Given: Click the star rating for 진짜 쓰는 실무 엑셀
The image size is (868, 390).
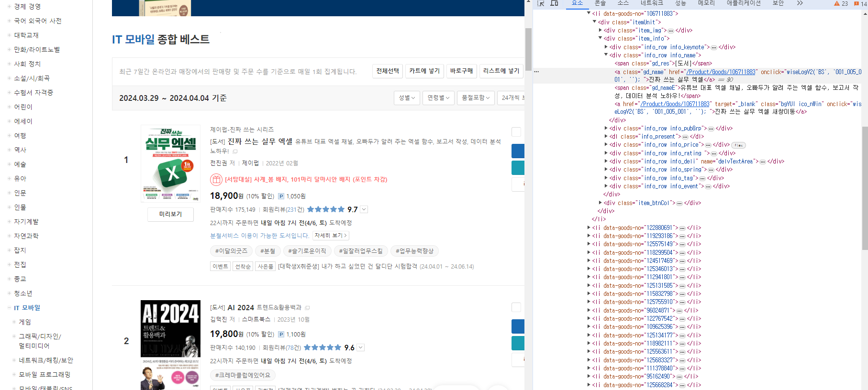Looking at the screenshot, I should point(325,209).
